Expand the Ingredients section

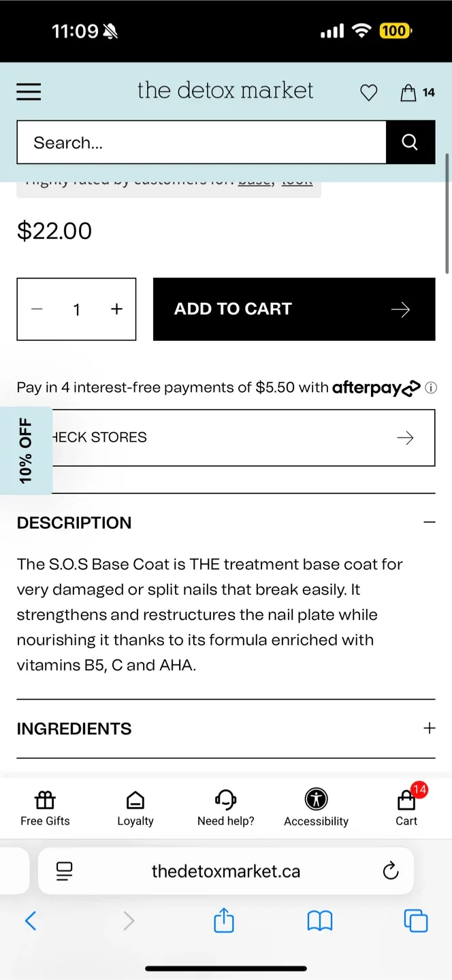429,728
